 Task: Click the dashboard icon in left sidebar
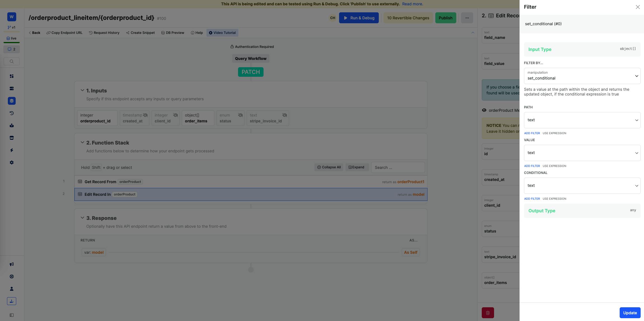11,76
